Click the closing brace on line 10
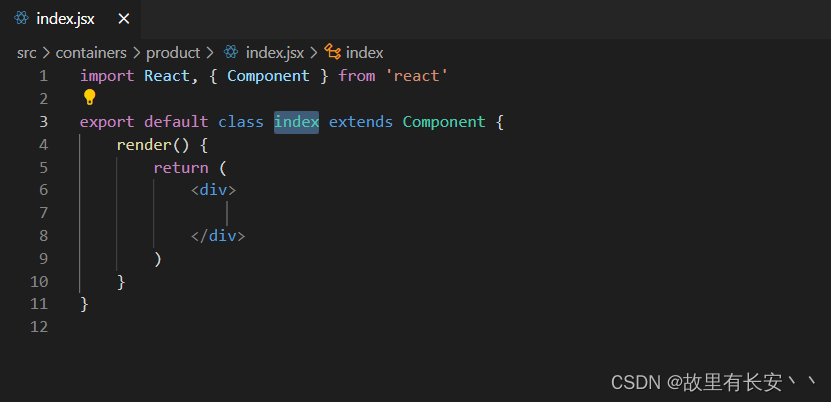 (x=121, y=282)
